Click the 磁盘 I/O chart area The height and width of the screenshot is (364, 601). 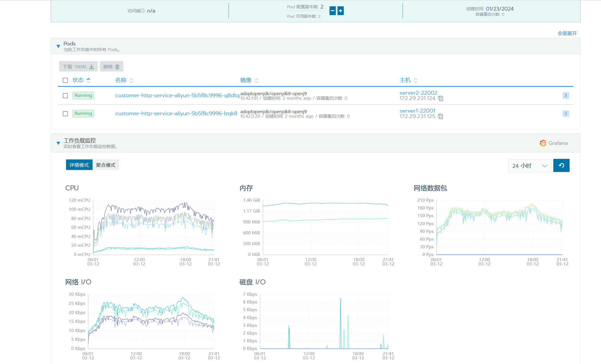tap(324, 321)
